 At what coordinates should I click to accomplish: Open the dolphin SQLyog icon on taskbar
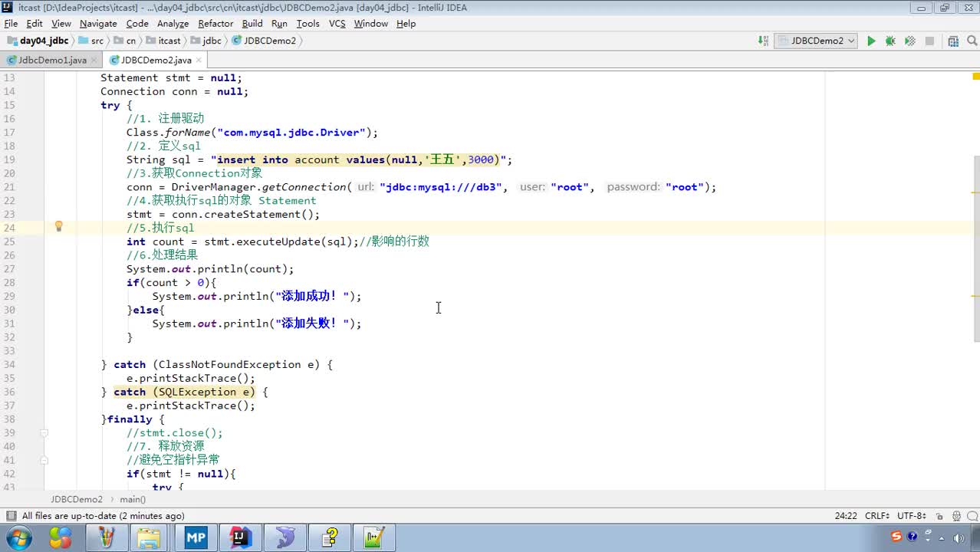point(284,537)
